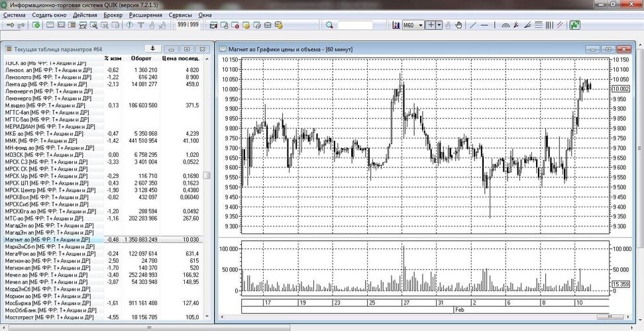Click the chart scroll left arrow
The width and height of the screenshot is (644, 331).
point(223,317)
